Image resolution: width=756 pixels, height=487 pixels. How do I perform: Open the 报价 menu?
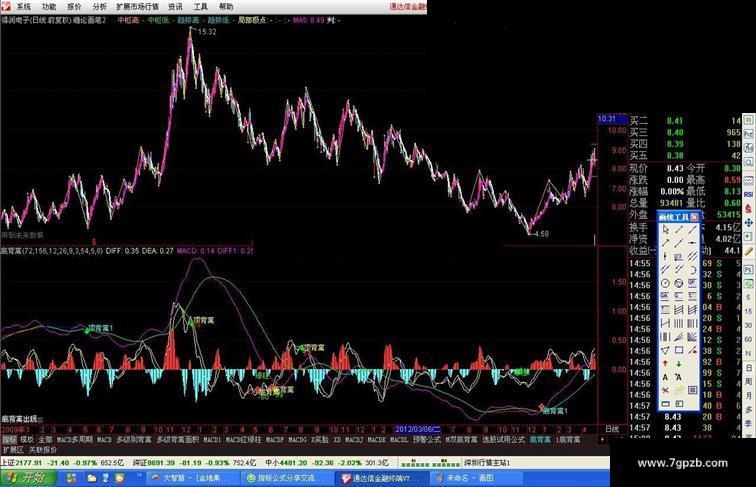point(74,7)
